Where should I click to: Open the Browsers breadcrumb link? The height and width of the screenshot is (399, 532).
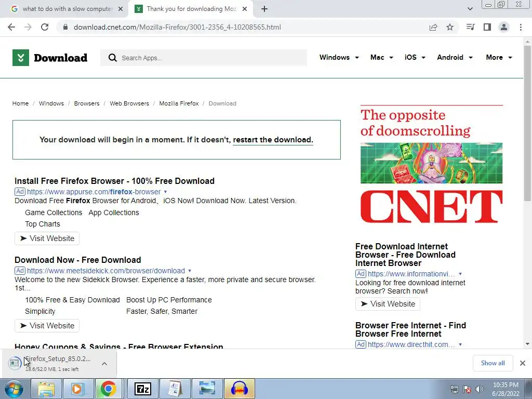point(87,103)
